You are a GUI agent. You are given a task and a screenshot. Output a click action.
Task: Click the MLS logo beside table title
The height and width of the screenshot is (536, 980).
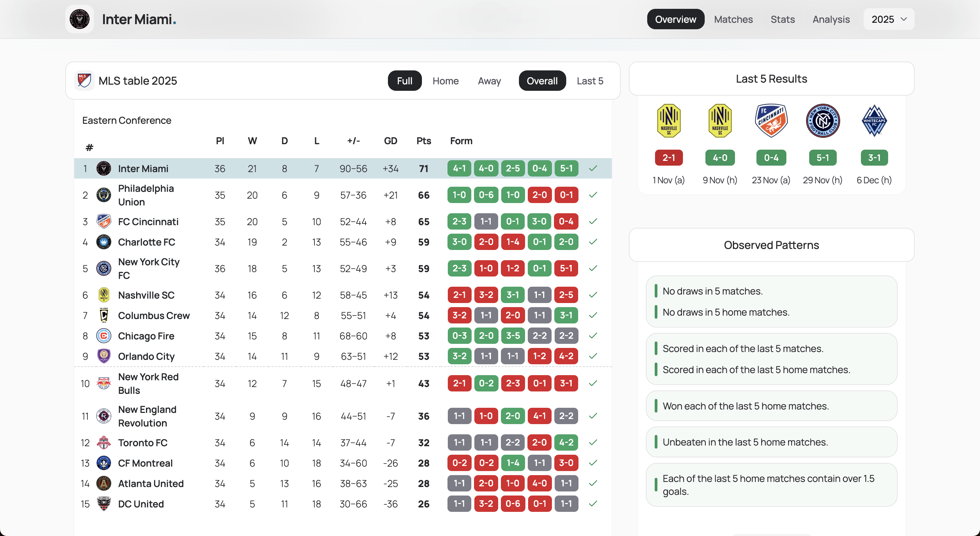click(x=84, y=80)
